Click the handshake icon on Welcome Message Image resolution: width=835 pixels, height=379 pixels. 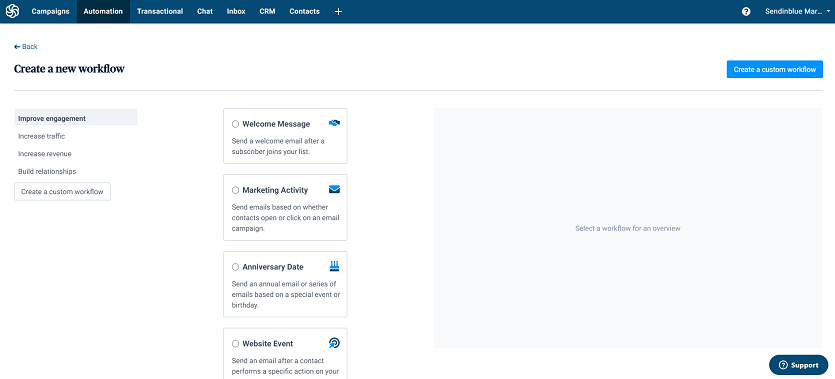pos(334,123)
